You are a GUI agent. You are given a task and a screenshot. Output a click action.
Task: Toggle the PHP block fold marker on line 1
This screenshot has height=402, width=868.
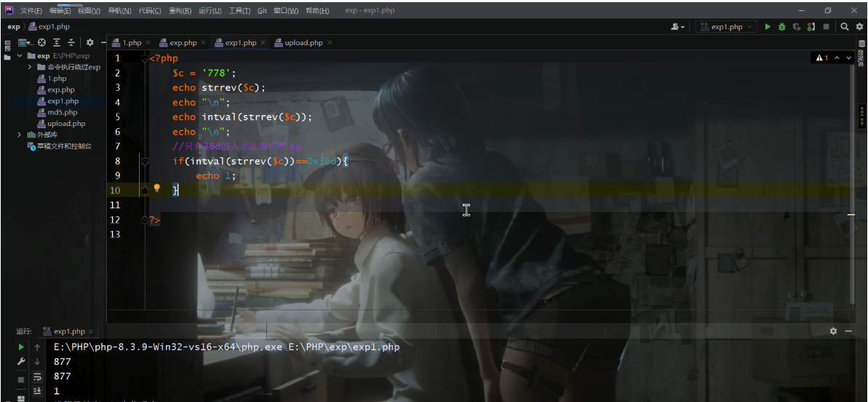point(145,58)
